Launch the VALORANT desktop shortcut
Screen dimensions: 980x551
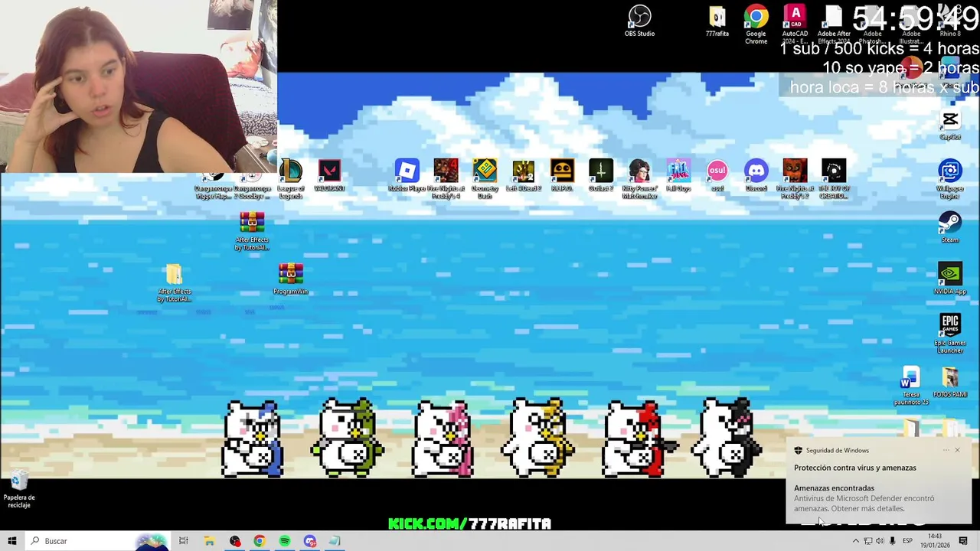click(x=329, y=175)
